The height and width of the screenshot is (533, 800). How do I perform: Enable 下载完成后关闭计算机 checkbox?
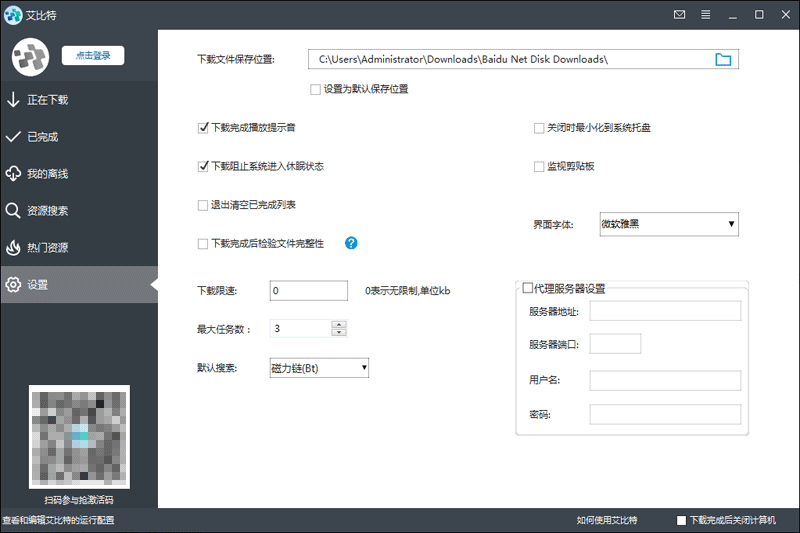[x=681, y=520]
